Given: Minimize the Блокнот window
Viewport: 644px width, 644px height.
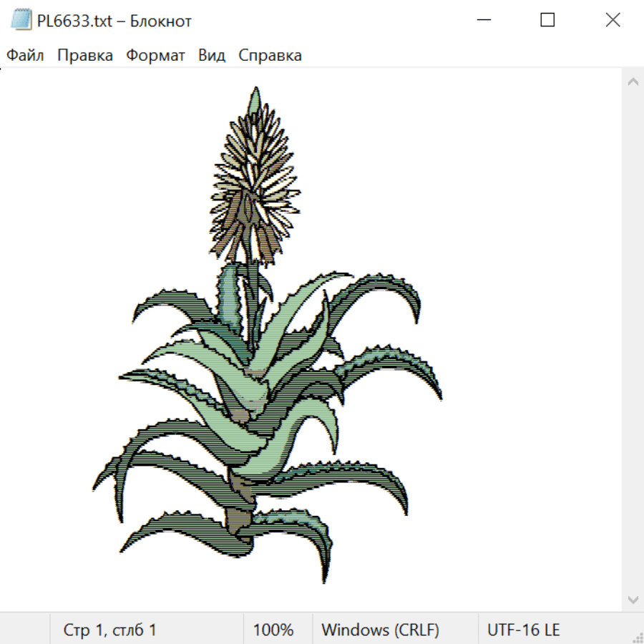Looking at the screenshot, I should (484, 20).
